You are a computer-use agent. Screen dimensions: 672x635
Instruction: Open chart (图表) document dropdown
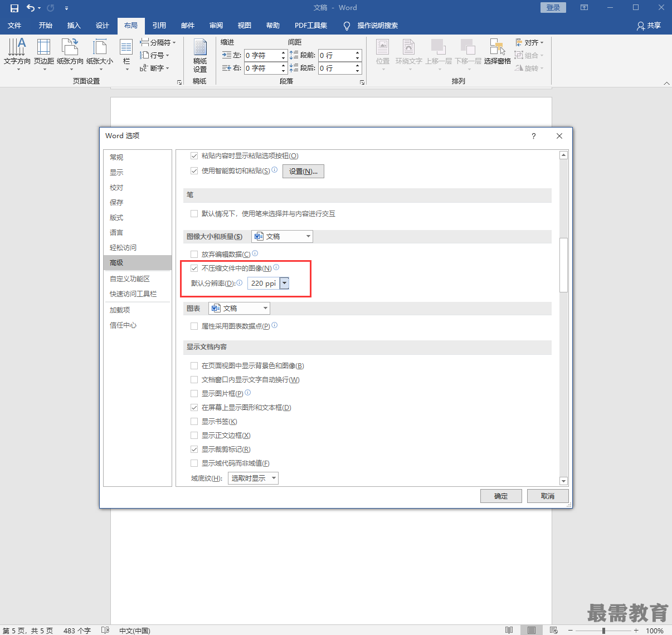239,308
